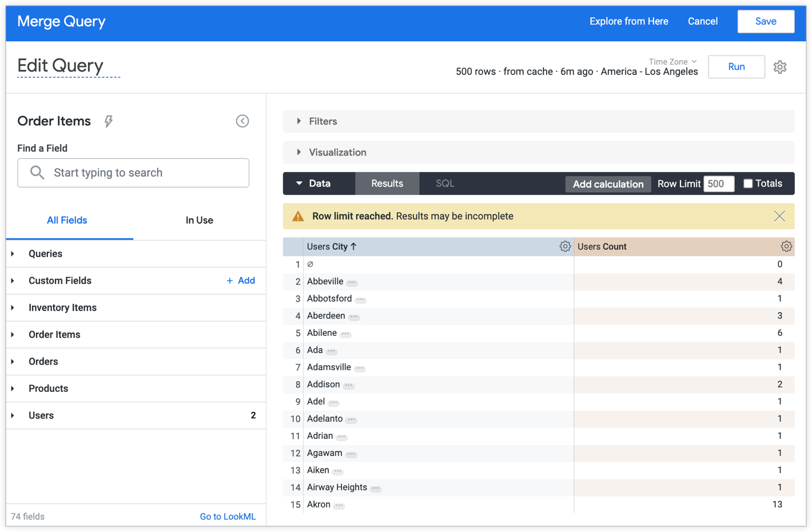Click the lightning bolt icon beside Order Items
812x532 pixels.
click(108, 121)
